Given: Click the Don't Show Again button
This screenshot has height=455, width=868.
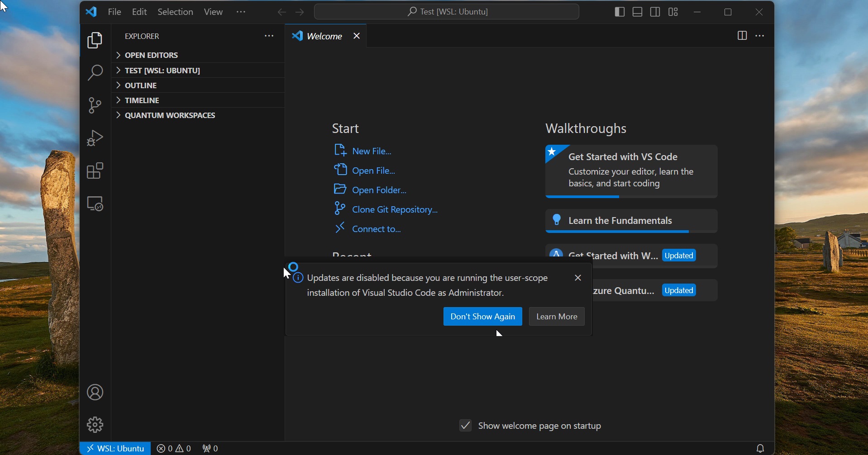Looking at the screenshot, I should [x=482, y=316].
